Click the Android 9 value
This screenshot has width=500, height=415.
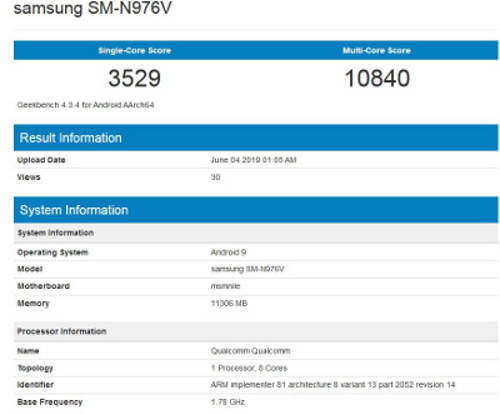[228, 252]
